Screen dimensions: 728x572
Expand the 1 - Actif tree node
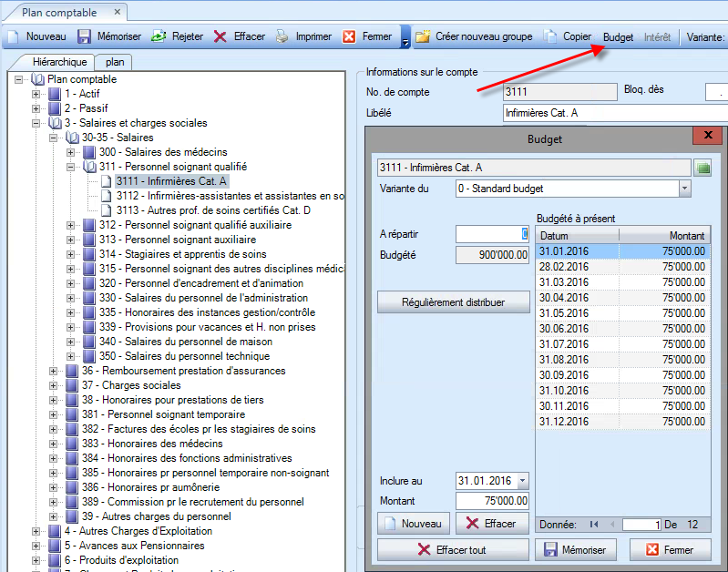pos(36,94)
